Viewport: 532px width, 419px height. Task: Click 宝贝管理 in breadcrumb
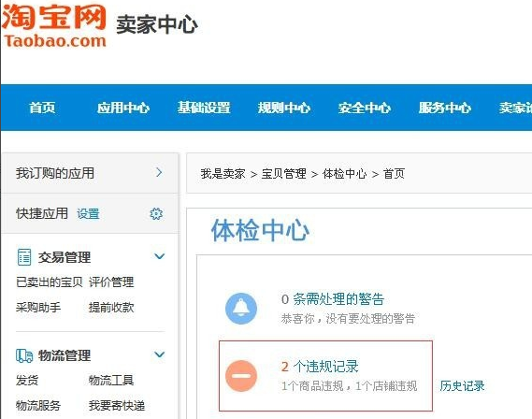(x=283, y=174)
